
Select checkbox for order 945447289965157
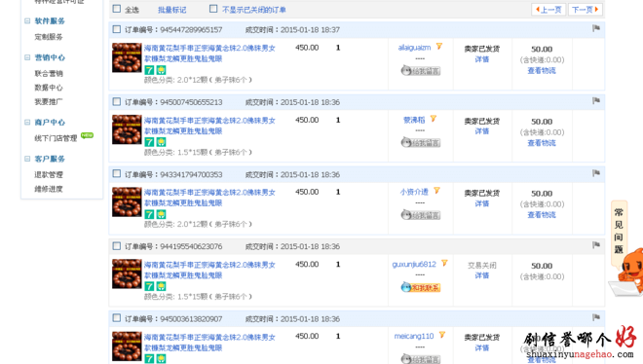(117, 29)
